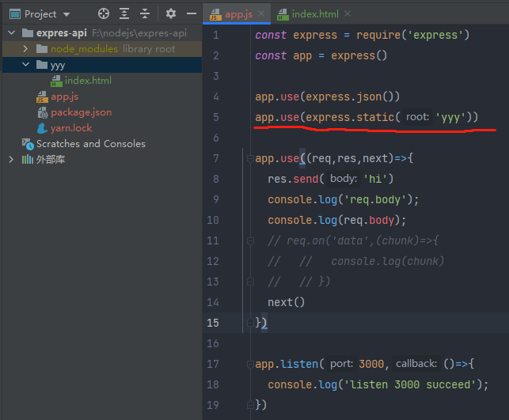509x420 pixels.
Task: Click line number 15 in the gutter
Action: tap(213, 323)
